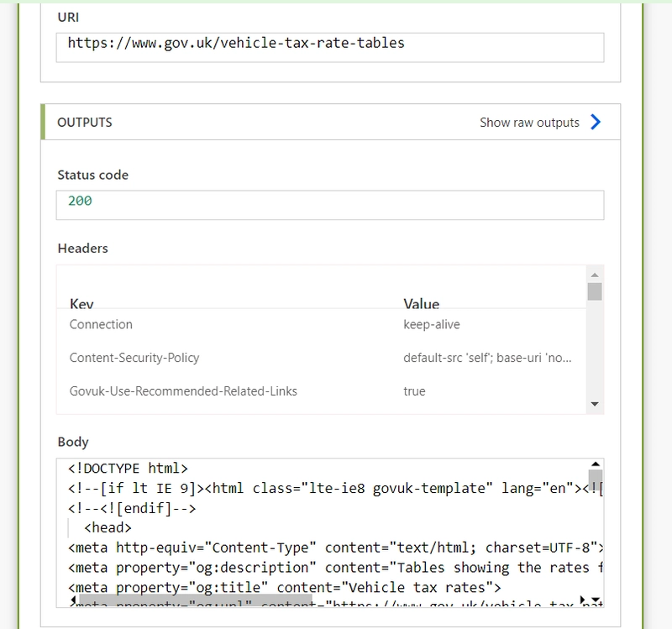Click the Body scrollbar down arrow
672x629 pixels.
pyautogui.click(x=596, y=600)
